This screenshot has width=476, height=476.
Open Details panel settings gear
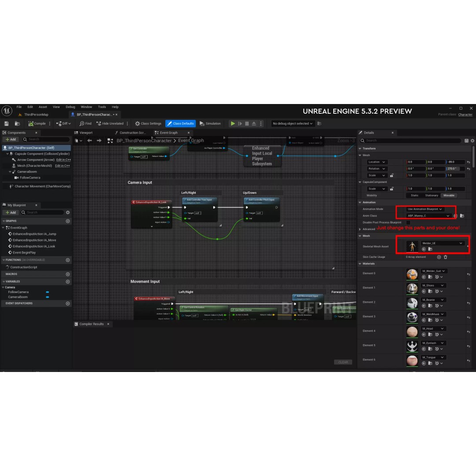[x=472, y=141]
